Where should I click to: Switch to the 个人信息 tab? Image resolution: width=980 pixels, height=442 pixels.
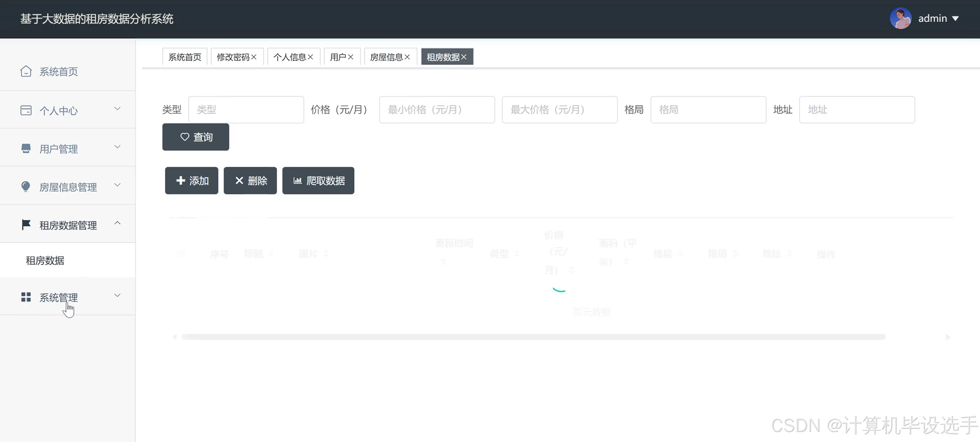coord(290,57)
